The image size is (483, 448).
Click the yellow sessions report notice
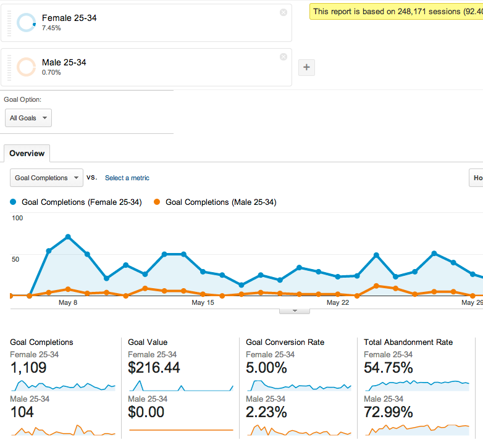[396, 11]
